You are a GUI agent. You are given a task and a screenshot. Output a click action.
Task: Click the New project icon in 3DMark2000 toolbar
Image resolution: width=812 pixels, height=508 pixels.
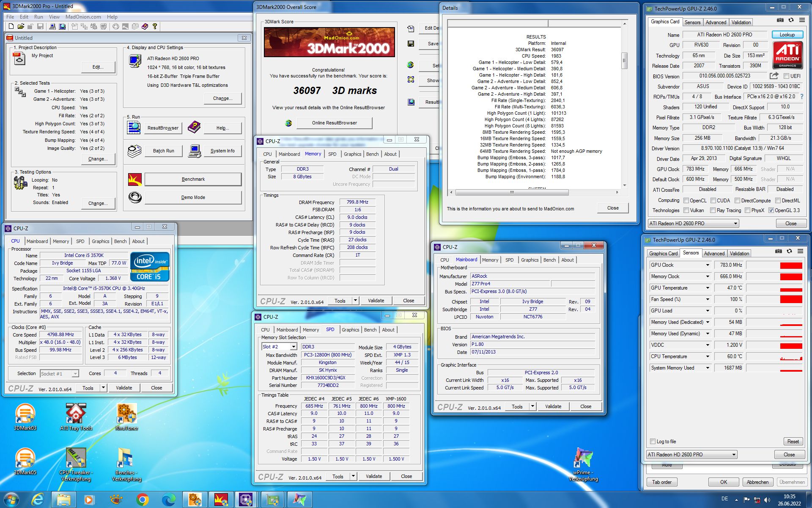pos(11,26)
